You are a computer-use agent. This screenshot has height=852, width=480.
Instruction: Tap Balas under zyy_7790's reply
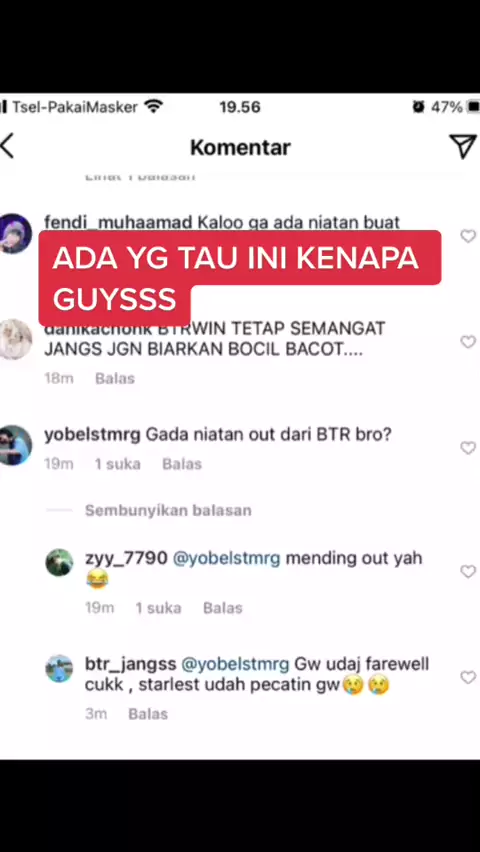click(x=223, y=607)
